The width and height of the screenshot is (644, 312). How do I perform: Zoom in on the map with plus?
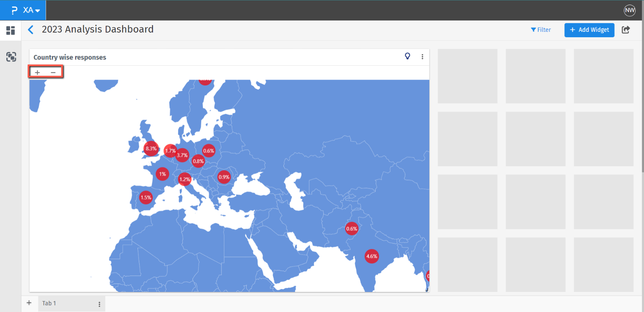(x=37, y=72)
